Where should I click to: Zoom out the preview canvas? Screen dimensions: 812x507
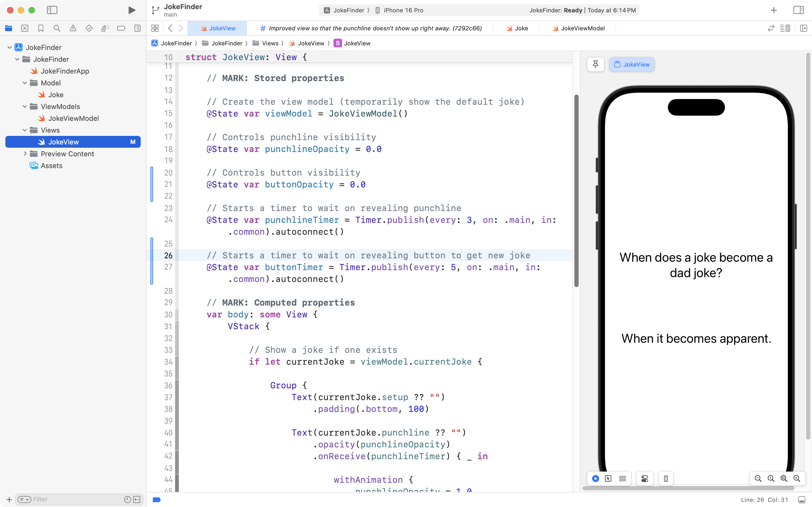758,479
